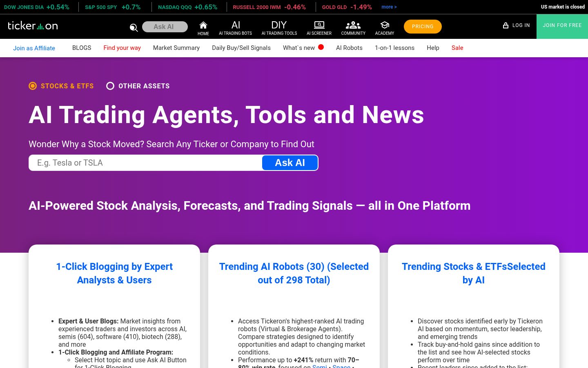Select Other Assets radio option
This screenshot has height=368, width=588.
[x=110, y=86]
